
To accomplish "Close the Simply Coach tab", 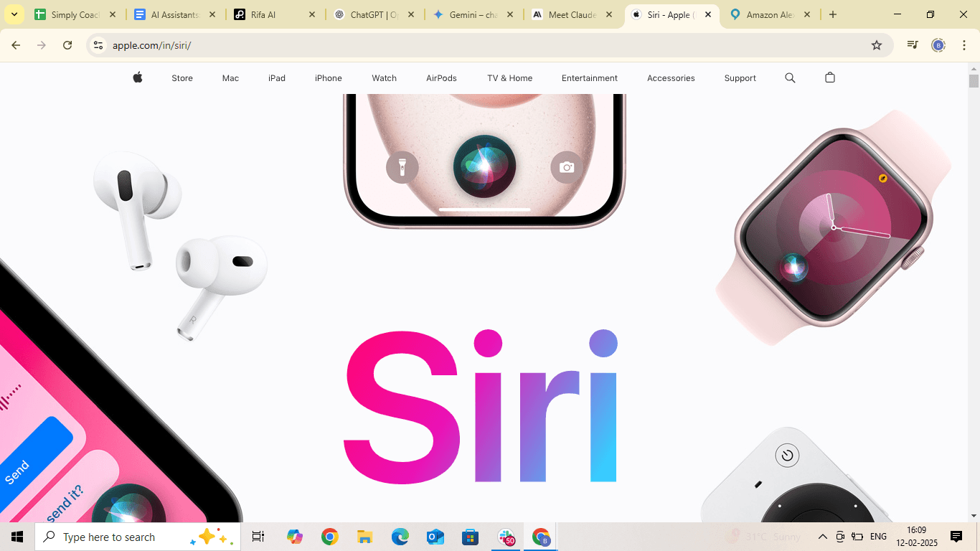I will coord(113,14).
